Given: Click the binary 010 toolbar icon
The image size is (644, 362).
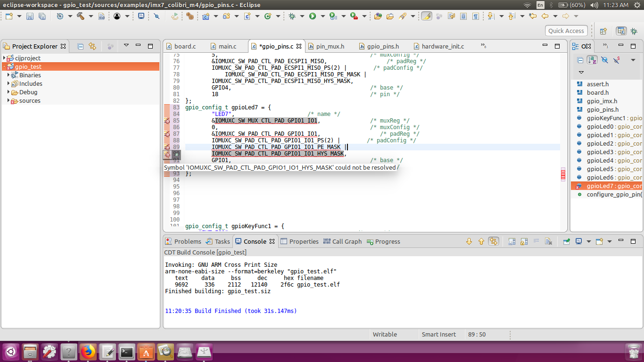Looking at the screenshot, I should pyautogui.click(x=101, y=16).
